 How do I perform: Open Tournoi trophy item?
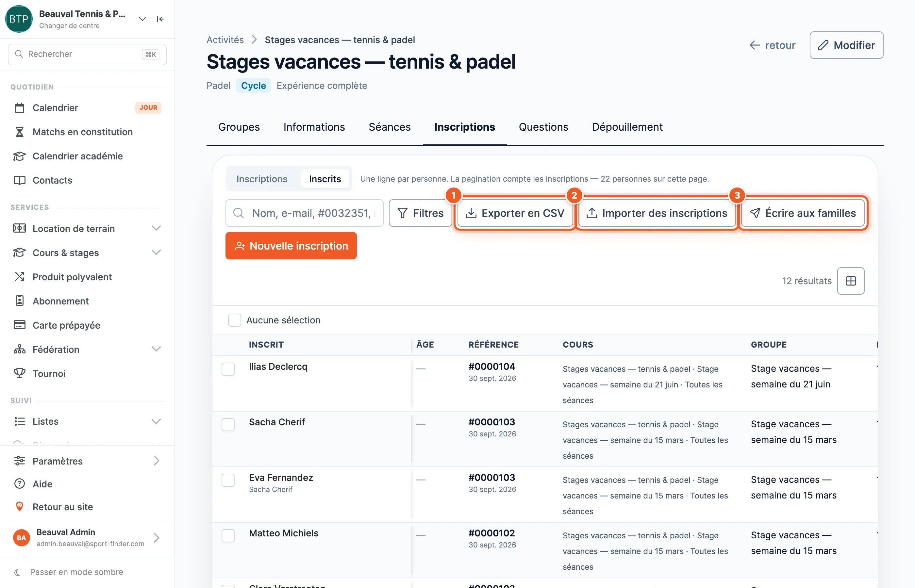pos(87,373)
